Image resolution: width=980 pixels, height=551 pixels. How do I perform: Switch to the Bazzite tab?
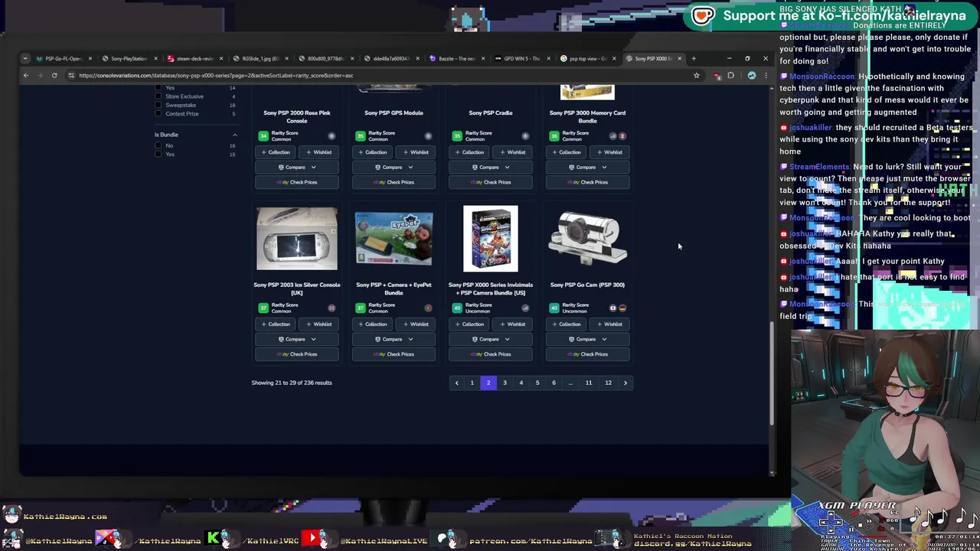[x=456, y=58]
